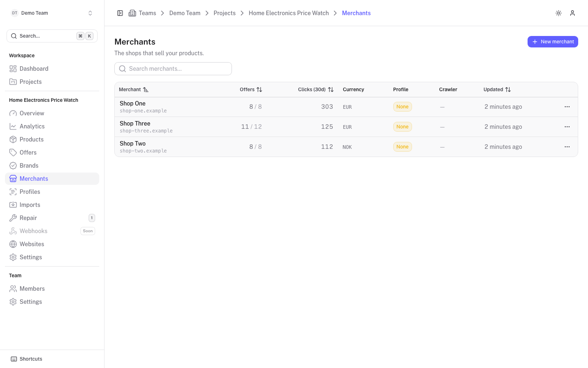Click the Imports icon in sidebar
Screen dimensions: 588x368
coord(13,205)
